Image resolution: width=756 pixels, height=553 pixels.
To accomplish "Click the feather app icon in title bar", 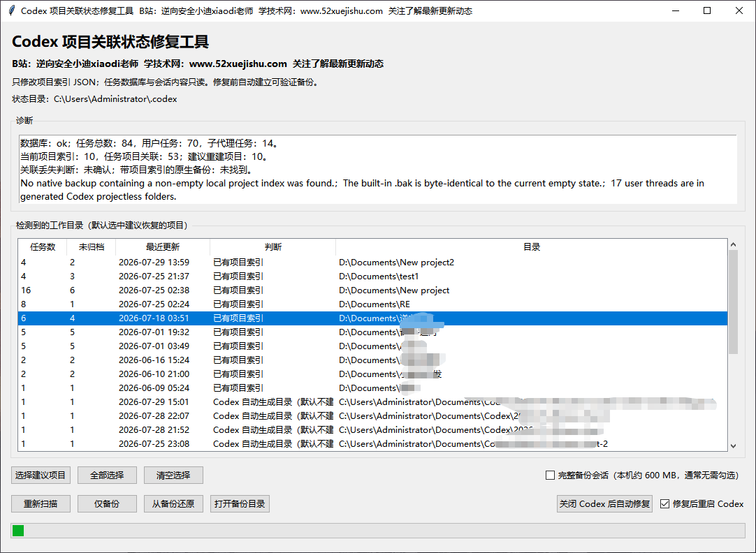I will pyautogui.click(x=12, y=10).
